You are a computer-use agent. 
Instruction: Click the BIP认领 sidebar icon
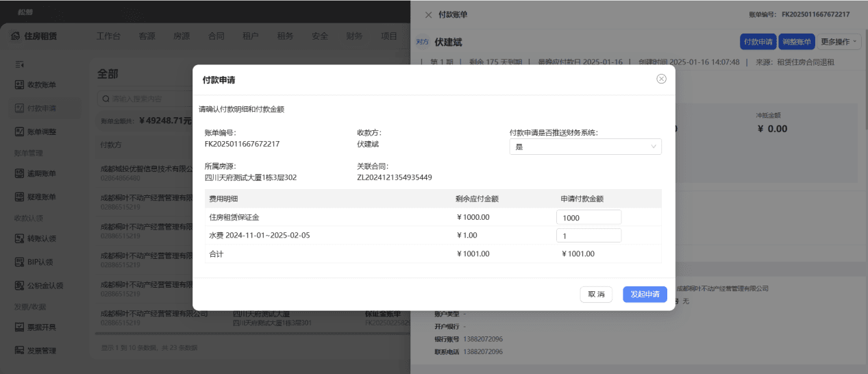click(20, 262)
